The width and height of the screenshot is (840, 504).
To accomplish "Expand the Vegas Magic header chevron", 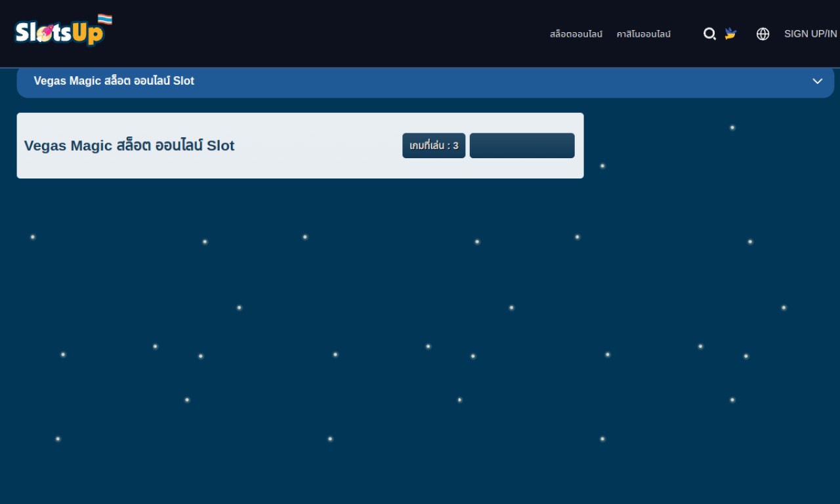I will [818, 81].
